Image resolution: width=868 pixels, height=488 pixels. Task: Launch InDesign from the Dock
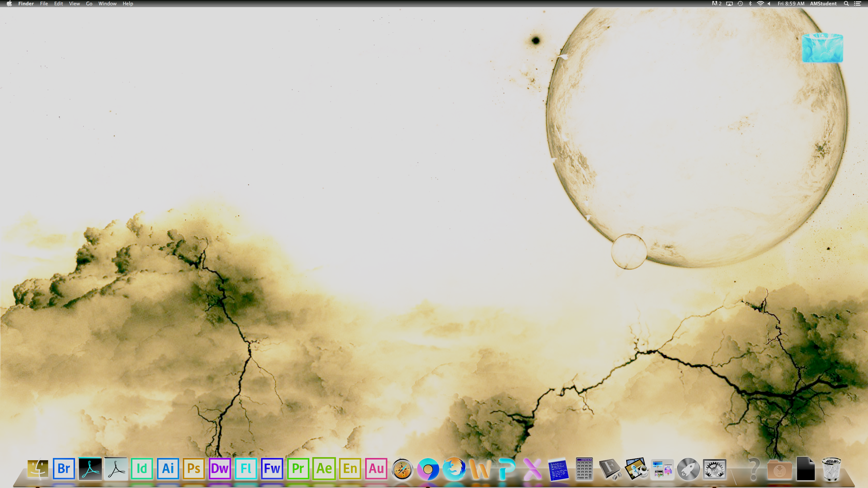[x=142, y=469]
